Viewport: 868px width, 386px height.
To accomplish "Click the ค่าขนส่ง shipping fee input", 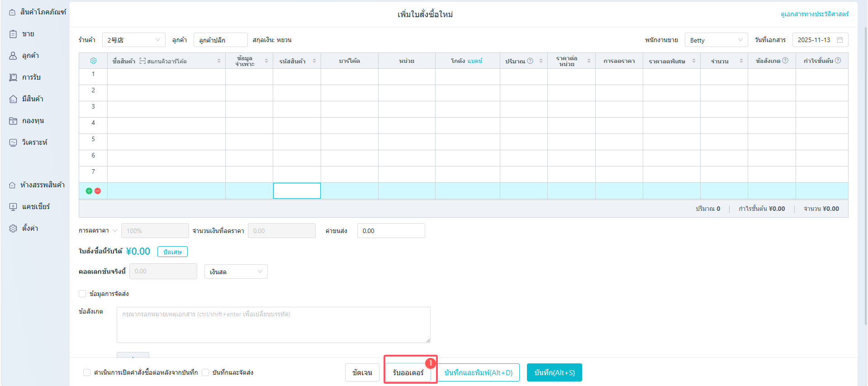I will click(391, 231).
